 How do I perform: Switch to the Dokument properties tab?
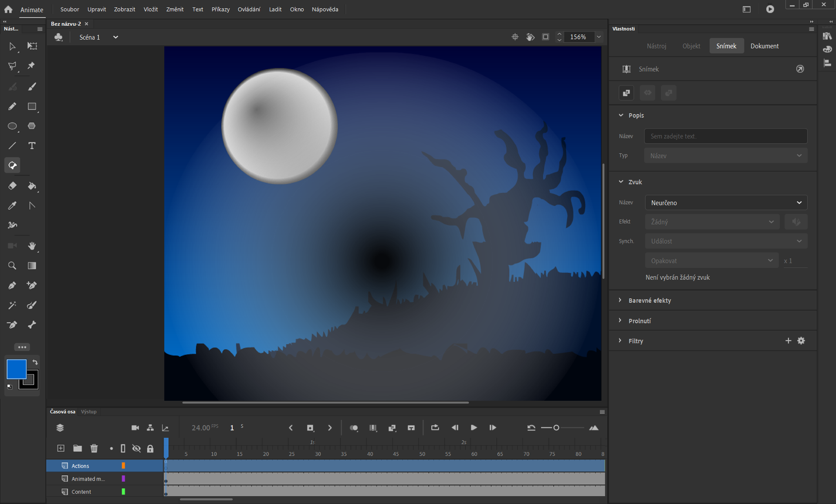click(x=764, y=46)
